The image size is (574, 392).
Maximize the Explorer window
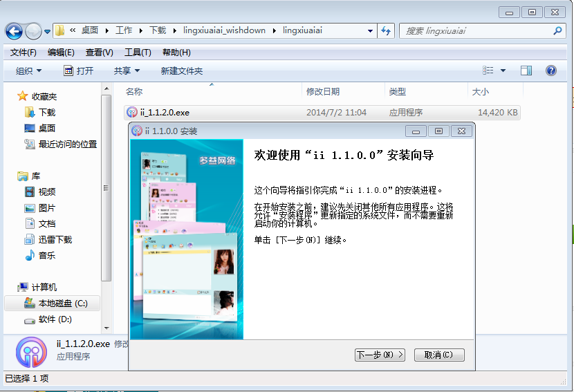tap(532, 12)
